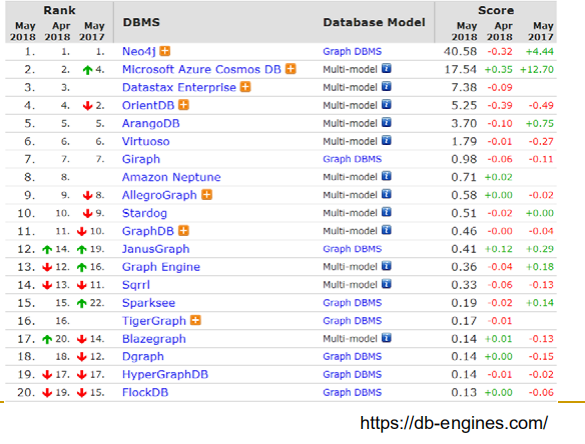Click Graph DBMS link in TigerGraph row

(352, 321)
